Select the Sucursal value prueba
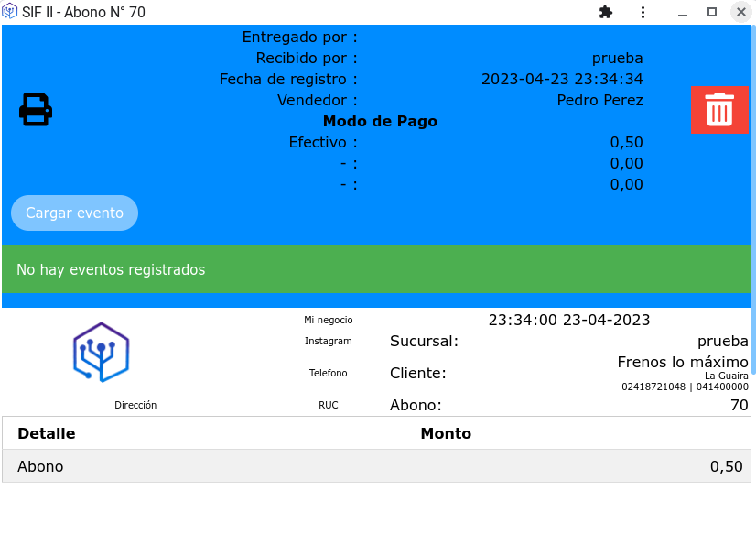Screen dimensions: 756x545 pyautogui.click(x=722, y=340)
